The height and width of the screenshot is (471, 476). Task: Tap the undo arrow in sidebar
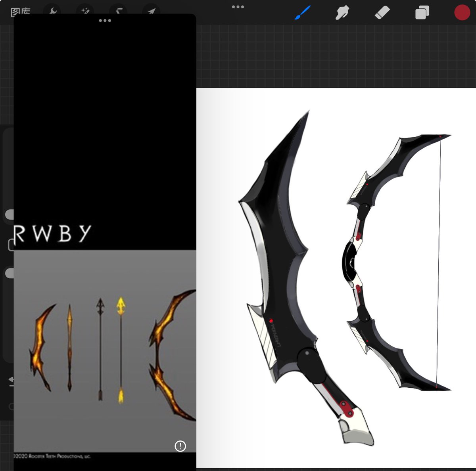point(11,381)
